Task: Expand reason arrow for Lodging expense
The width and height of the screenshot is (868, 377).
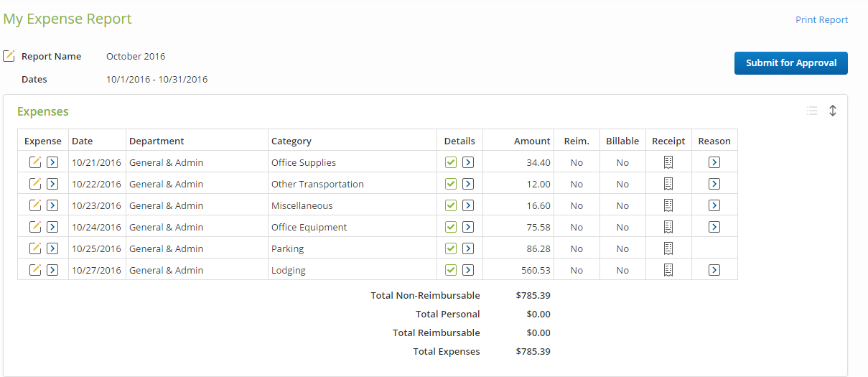Action: coord(714,270)
